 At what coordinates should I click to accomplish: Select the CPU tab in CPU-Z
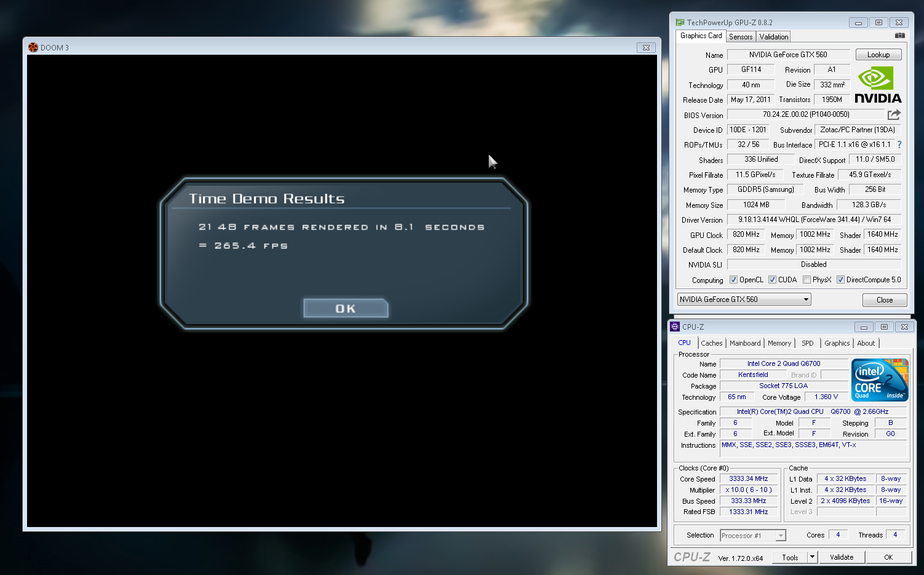pyautogui.click(x=684, y=343)
